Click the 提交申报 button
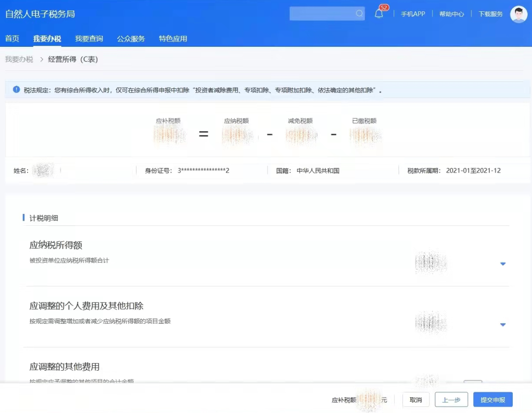Screen dimensions: 532x413 point(493,399)
